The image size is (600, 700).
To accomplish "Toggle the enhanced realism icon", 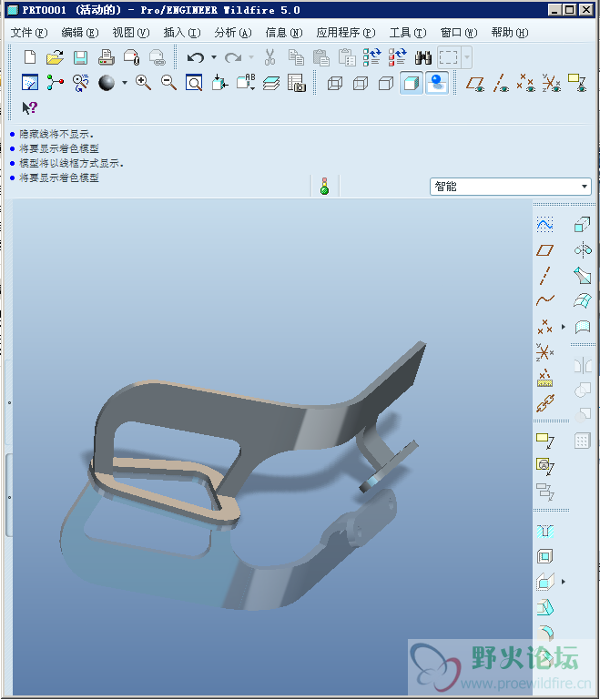I will pyautogui.click(x=437, y=83).
